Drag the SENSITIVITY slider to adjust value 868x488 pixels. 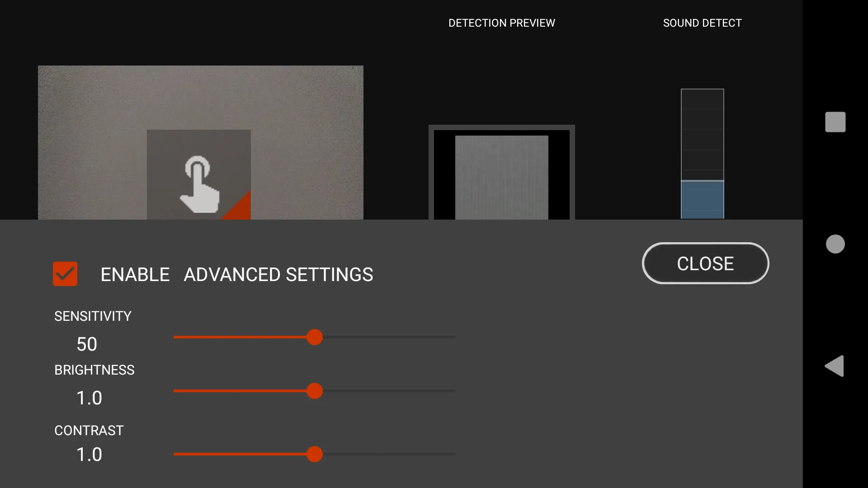pos(314,338)
